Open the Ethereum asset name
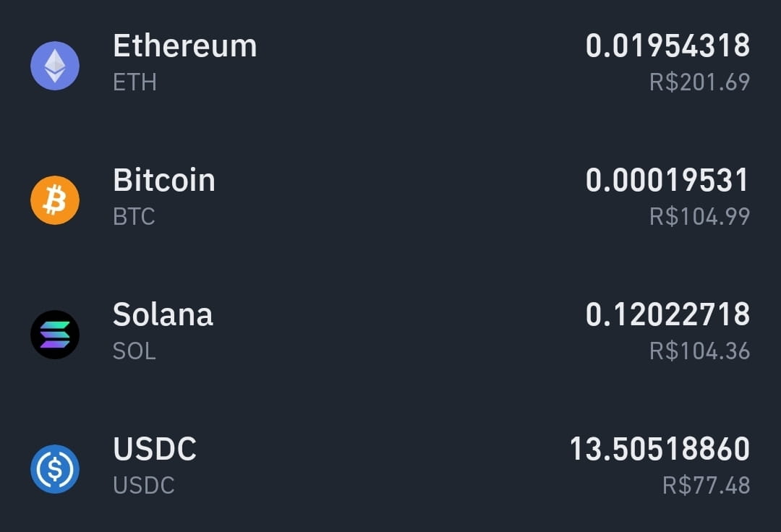Viewport: 781px width, 532px height. point(185,46)
